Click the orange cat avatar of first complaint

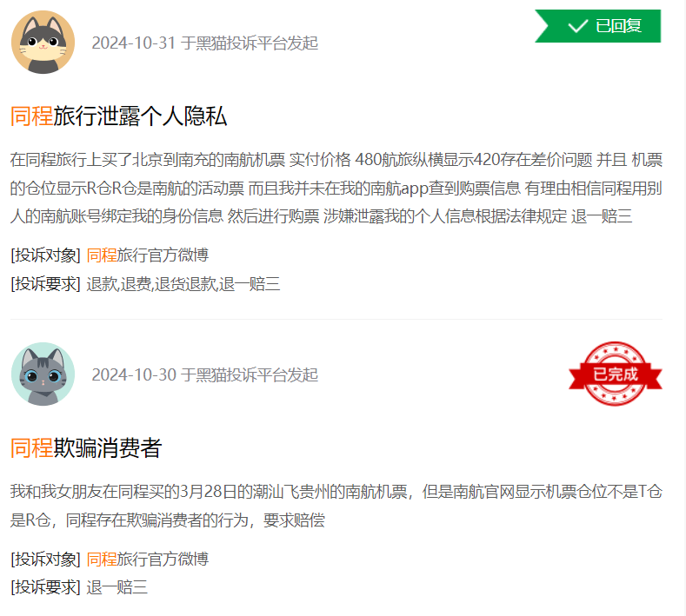[43, 43]
